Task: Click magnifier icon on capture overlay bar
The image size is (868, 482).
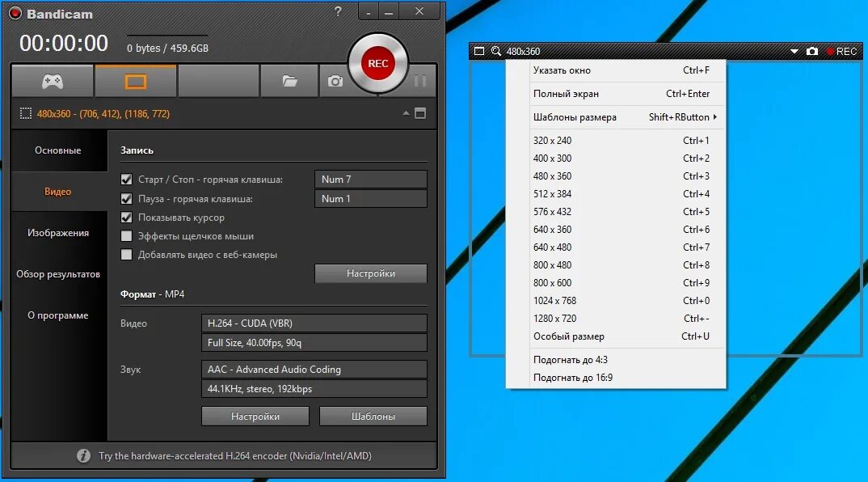Action: coord(496,51)
